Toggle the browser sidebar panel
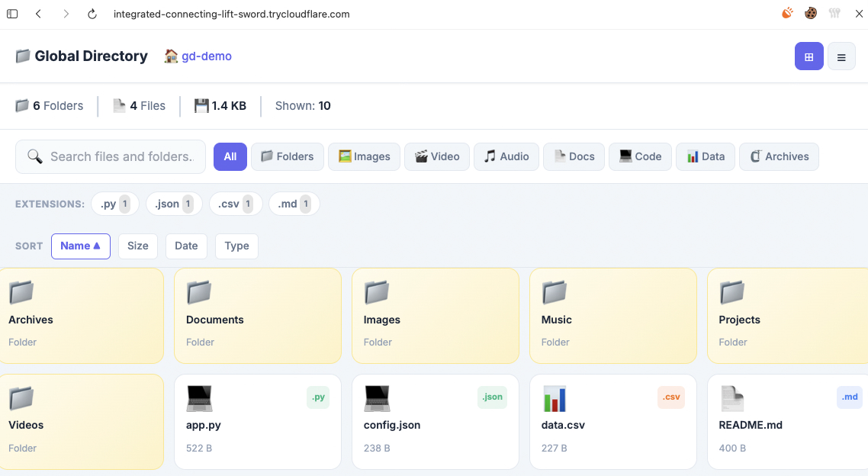Screen dimensions: 868x476 [12, 14]
